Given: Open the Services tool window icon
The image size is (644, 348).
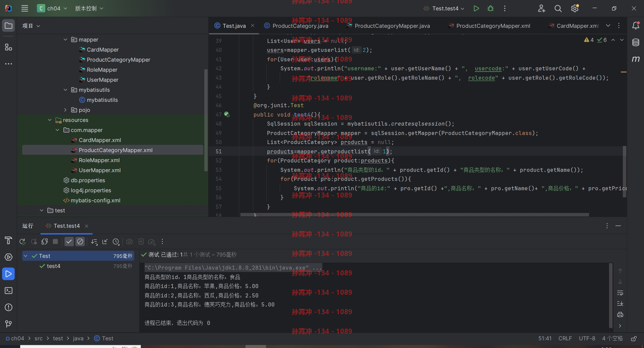Looking at the screenshot, I should click(x=9, y=257).
